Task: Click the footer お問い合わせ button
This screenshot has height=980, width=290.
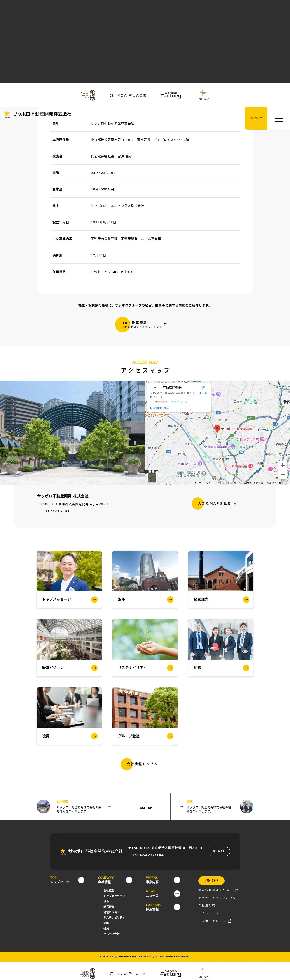Action: [211, 880]
